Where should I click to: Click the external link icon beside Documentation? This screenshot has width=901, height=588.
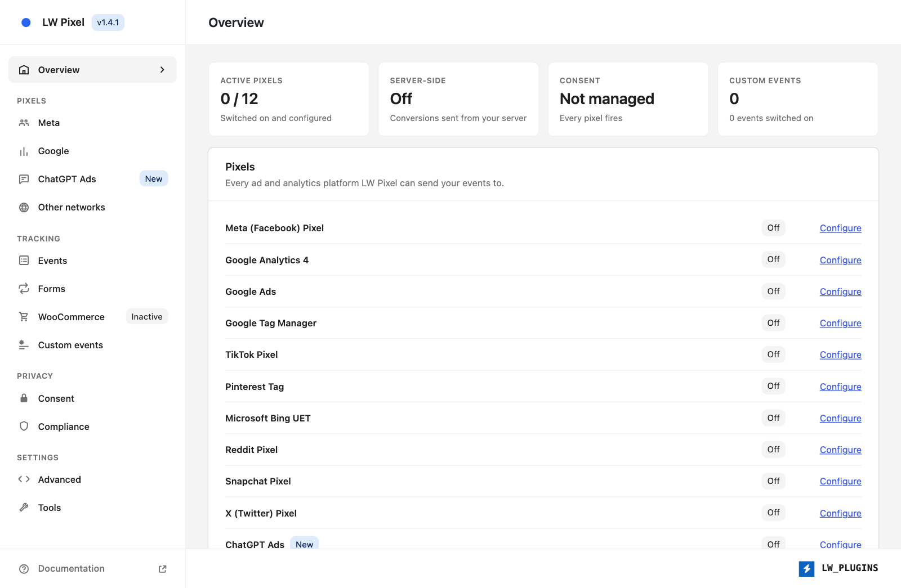click(x=163, y=569)
